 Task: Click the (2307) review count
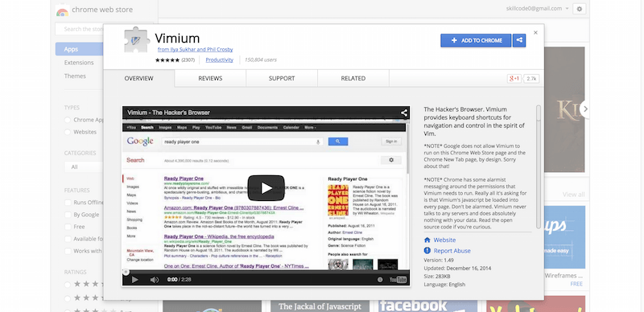(x=188, y=60)
